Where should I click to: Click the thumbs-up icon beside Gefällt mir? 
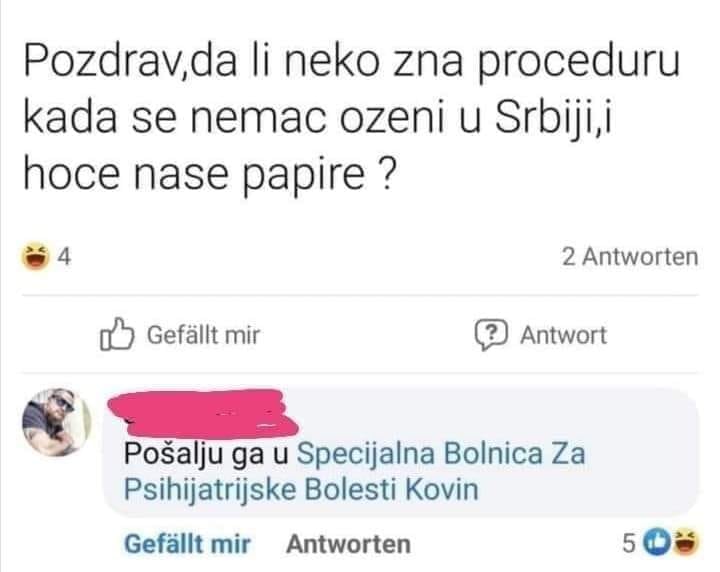pyautogui.click(x=117, y=335)
